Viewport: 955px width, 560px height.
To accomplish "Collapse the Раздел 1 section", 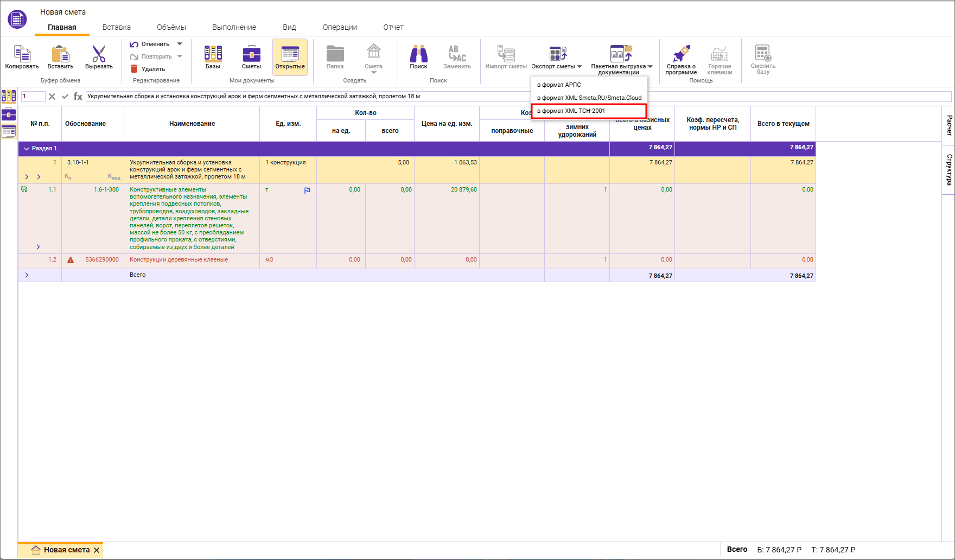I will pyautogui.click(x=27, y=149).
